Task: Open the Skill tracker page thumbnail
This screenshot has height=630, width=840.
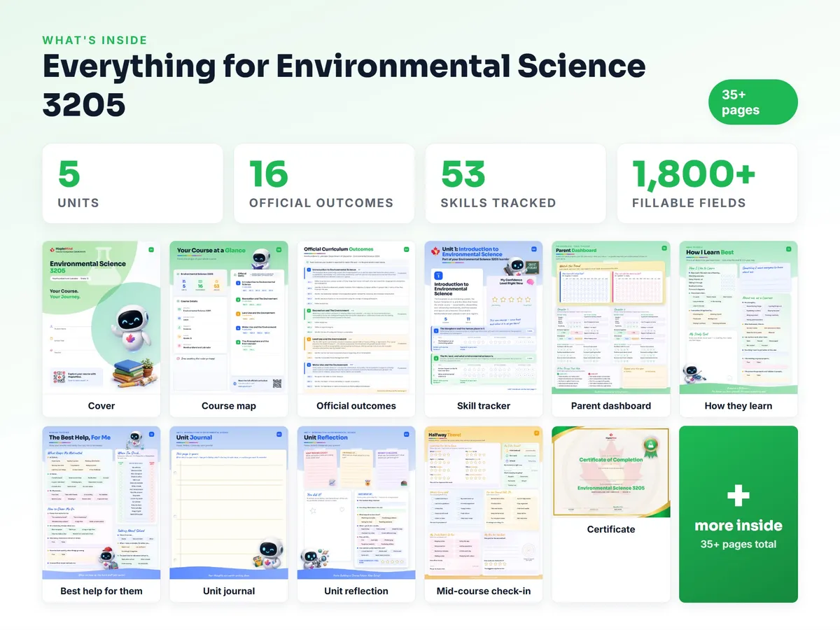Action: (484, 318)
